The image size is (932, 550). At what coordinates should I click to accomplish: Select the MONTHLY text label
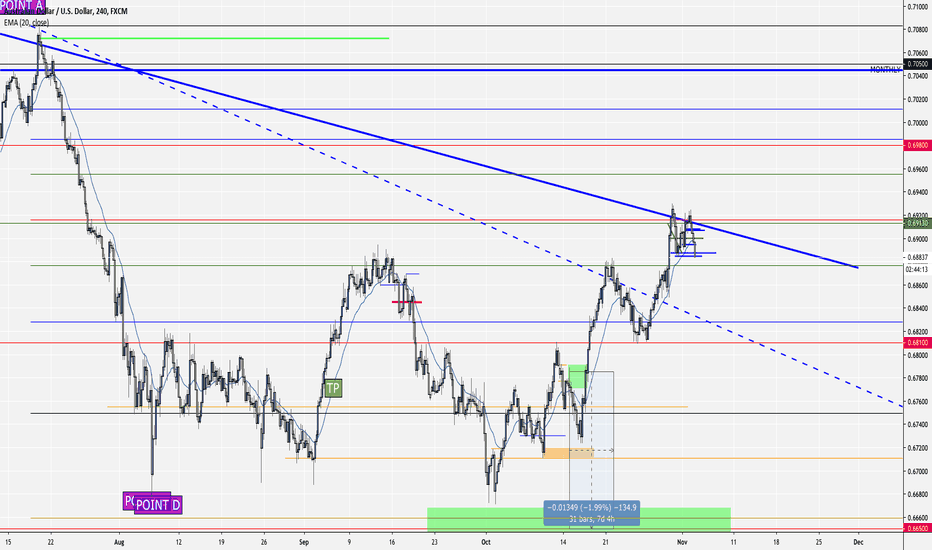(885, 70)
